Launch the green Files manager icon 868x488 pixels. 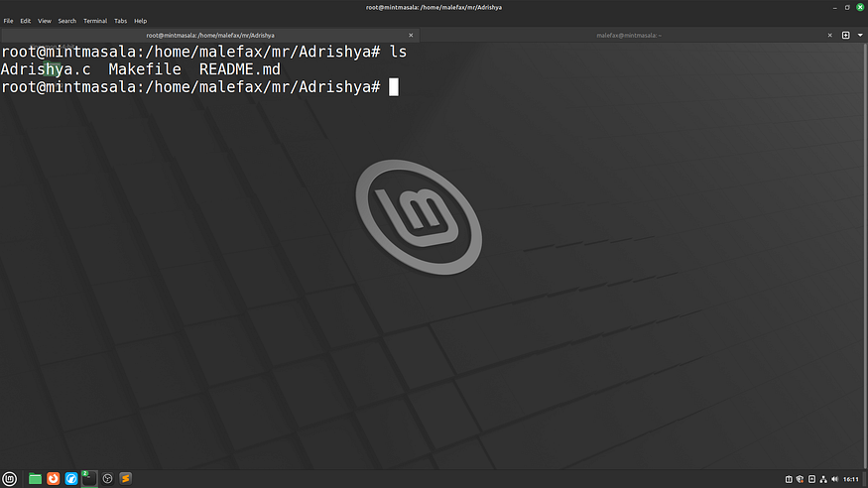coord(35,479)
